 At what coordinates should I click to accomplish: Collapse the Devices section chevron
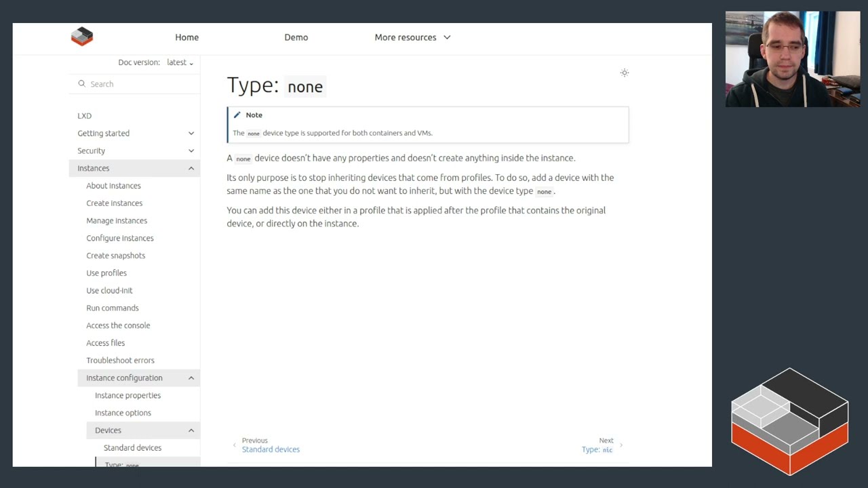tap(191, 430)
